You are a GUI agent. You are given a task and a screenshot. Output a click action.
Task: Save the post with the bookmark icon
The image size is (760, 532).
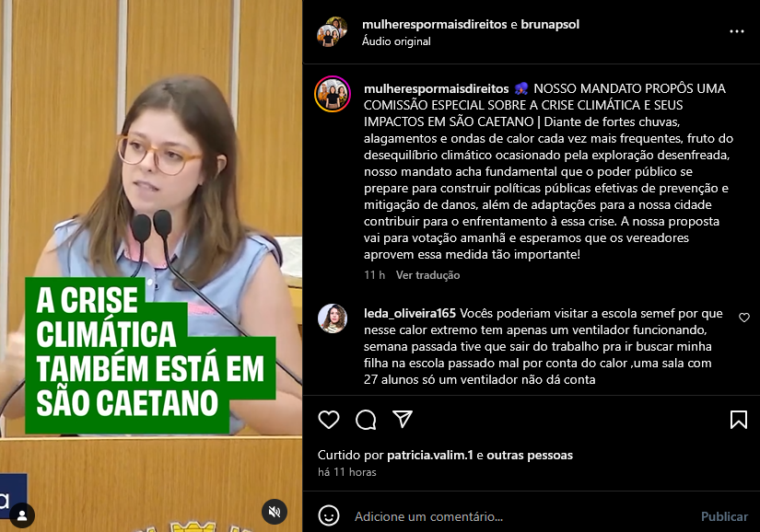739,420
